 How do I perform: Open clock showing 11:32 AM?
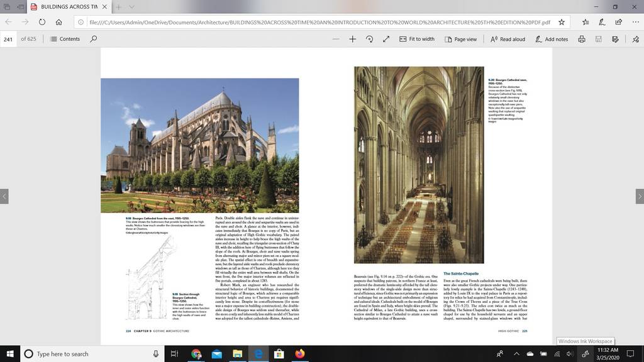click(608, 354)
